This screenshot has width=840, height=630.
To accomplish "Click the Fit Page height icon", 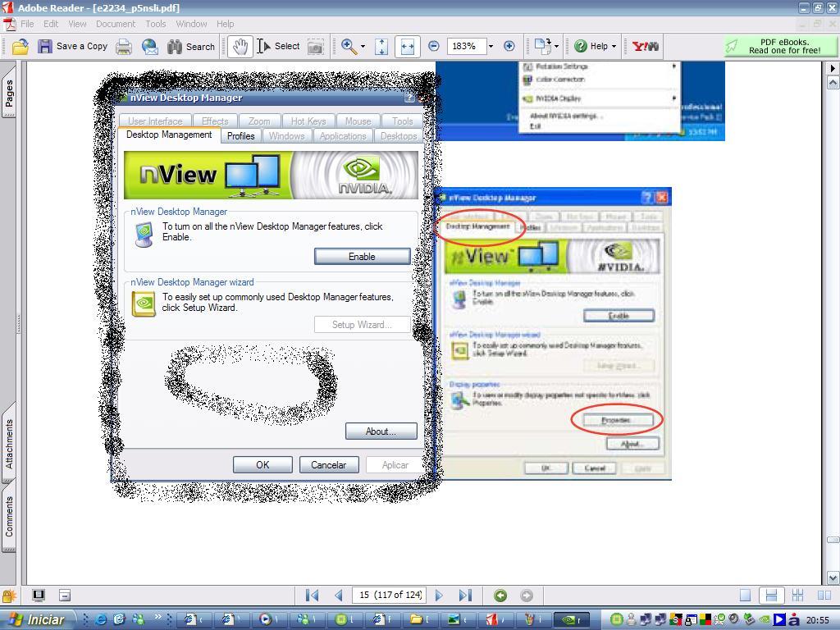I will pyautogui.click(x=381, y=47).
